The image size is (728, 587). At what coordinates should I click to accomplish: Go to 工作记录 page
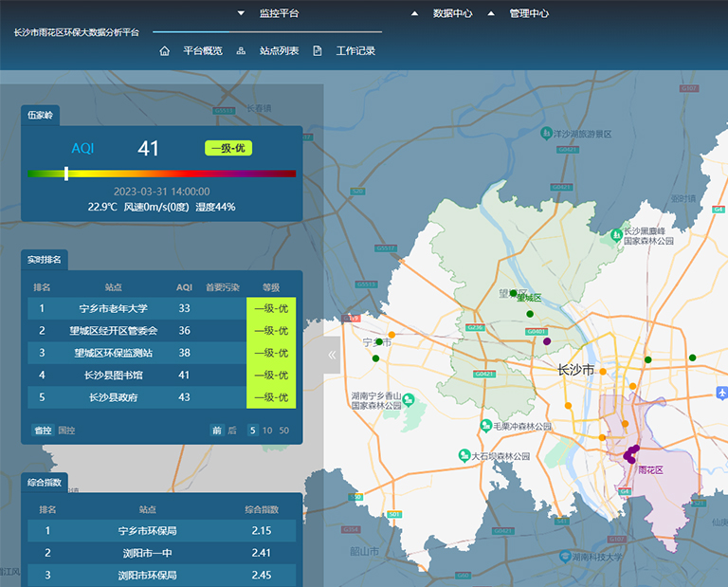coord(355,51)
